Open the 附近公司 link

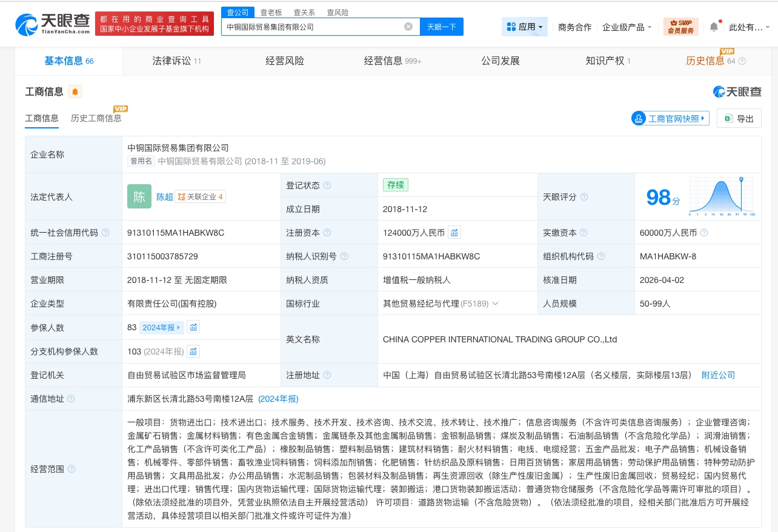click(x=718, y=375)
